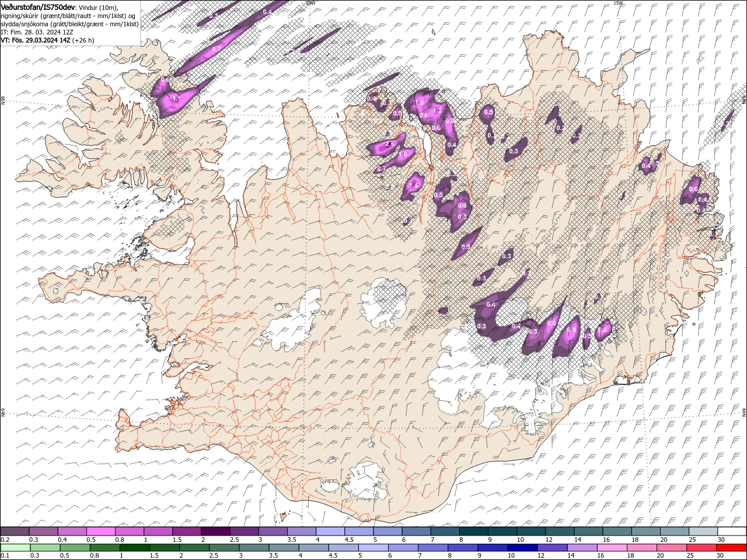The height and width of the screenshot is (560, 747).
Task: Select the light lavender snow swatch at 4
Action: [x=329, y=531]
